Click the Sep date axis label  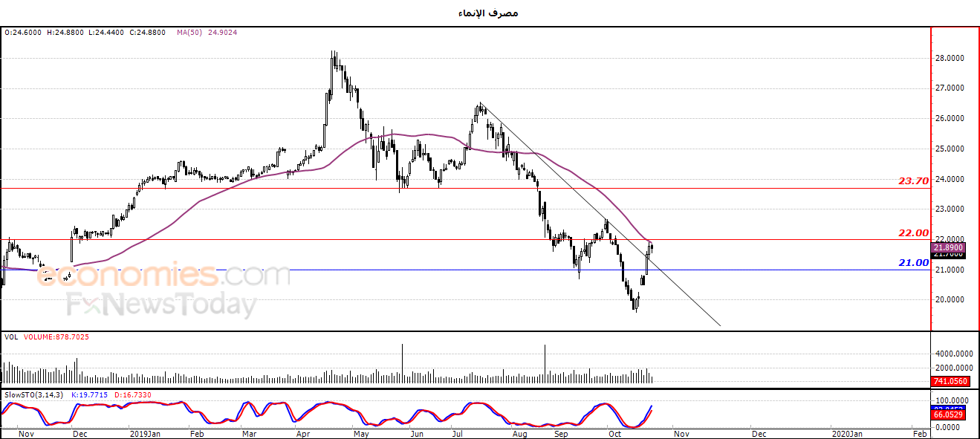pyautogui.click(x=561, y=433)
